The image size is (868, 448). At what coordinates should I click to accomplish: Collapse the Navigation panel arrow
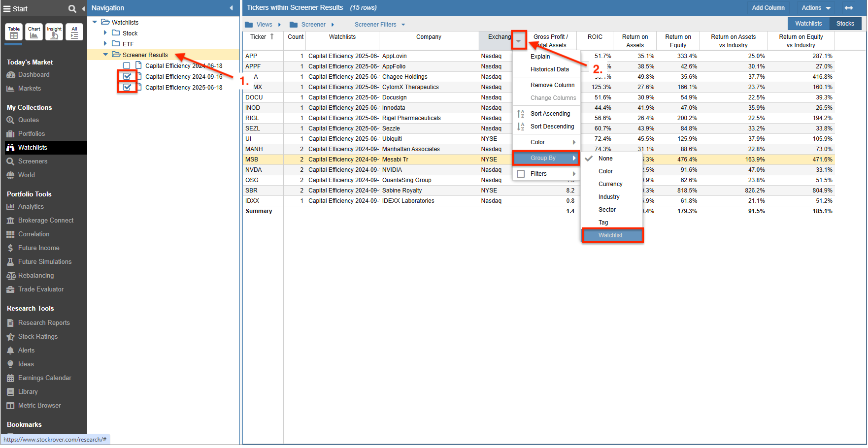pyautogui.click(x=231, y=8)
